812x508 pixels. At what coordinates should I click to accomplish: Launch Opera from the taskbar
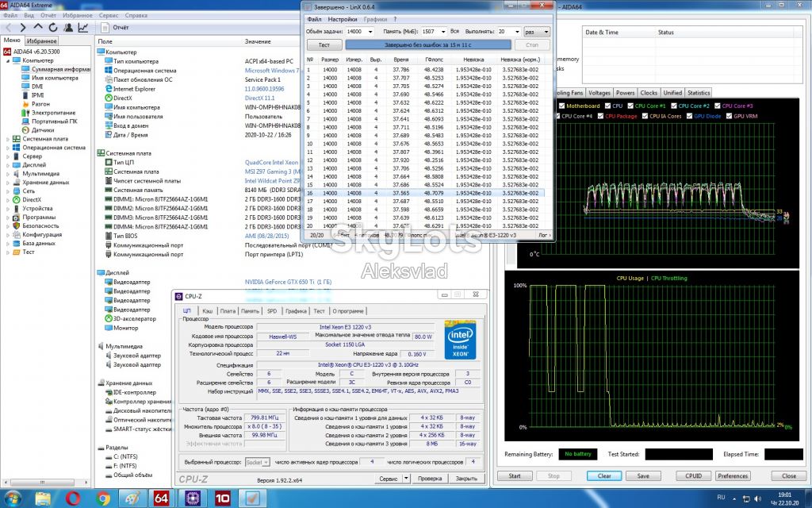pos(73,498)
